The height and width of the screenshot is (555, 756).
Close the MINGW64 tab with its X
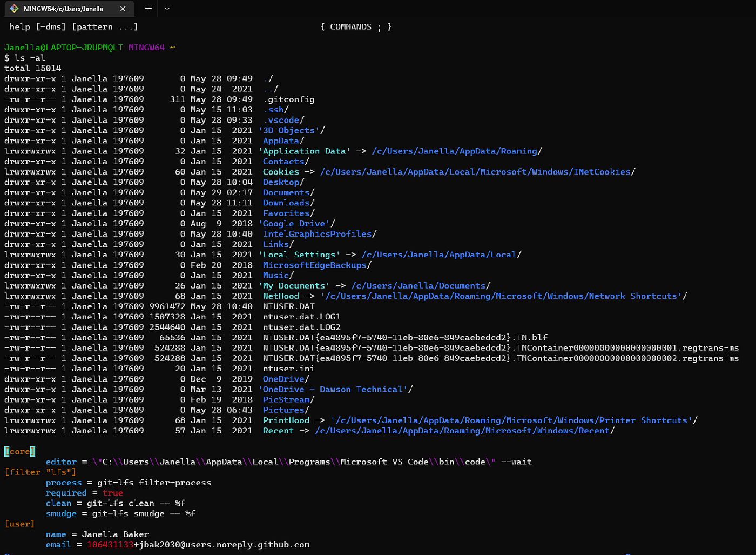click(x=123, y=9)
